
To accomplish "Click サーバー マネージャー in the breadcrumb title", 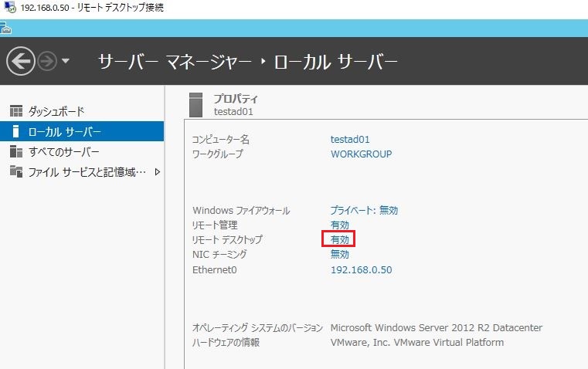I will click(x=175, y=62).
